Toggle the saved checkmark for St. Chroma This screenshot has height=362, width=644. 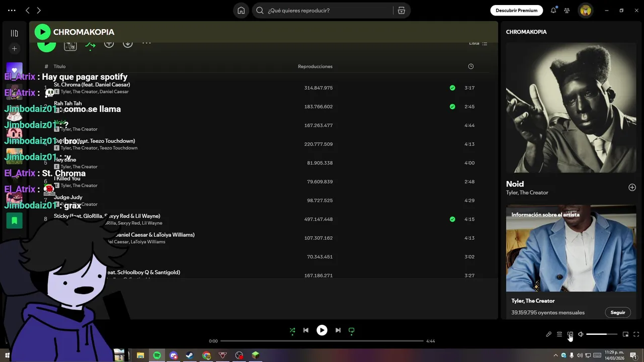[452, 88]
